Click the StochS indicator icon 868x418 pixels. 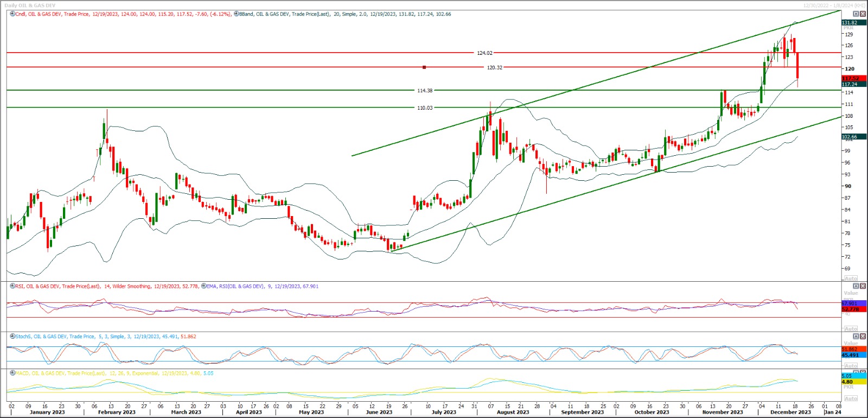12,337
